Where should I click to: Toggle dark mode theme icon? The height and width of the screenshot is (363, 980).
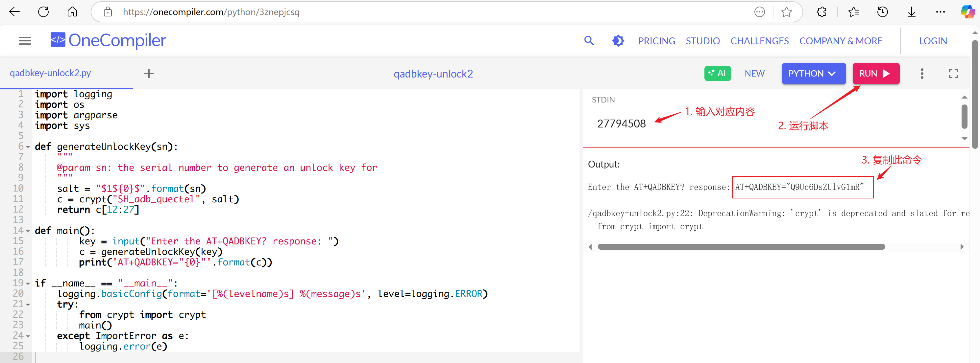point(618,41)
